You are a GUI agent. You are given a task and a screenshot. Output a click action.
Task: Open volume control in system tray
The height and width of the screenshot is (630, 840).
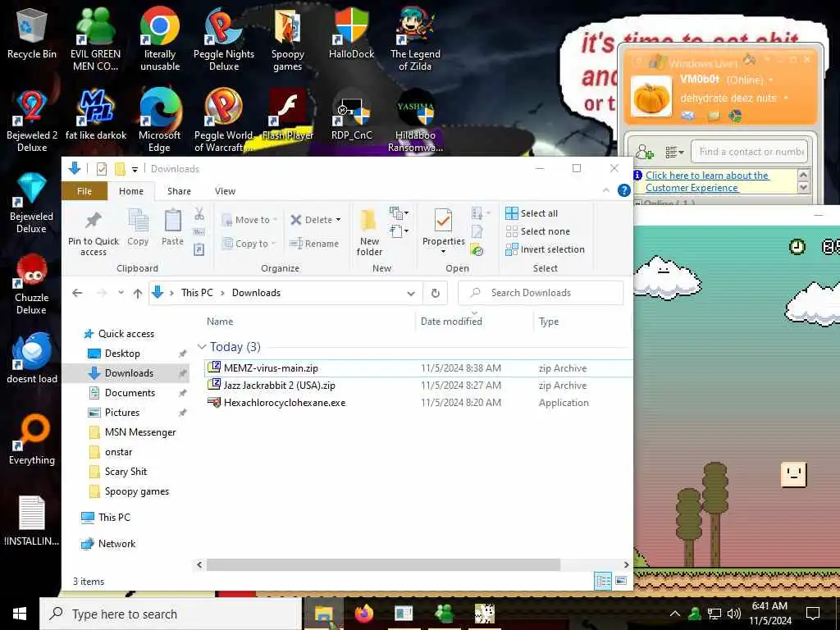(x=734, y=614)
